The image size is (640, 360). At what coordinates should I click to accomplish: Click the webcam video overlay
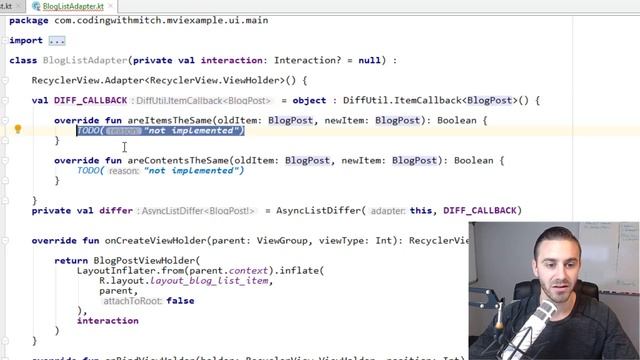[554, 291]
